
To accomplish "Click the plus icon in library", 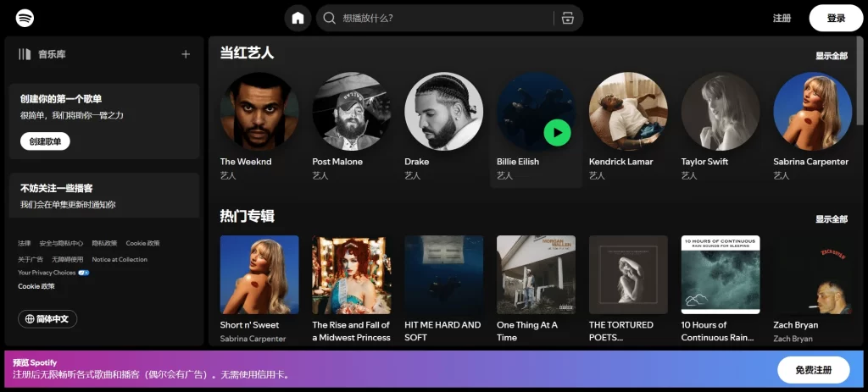I will [186, 54].
